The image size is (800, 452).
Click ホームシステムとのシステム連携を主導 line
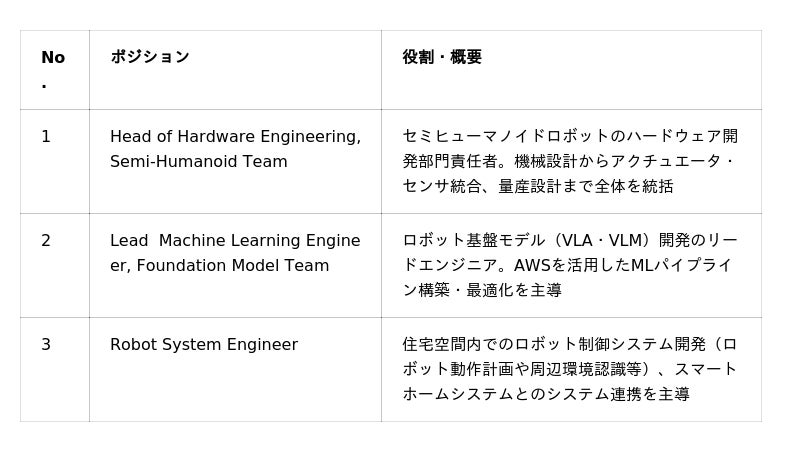pos(546,394)
